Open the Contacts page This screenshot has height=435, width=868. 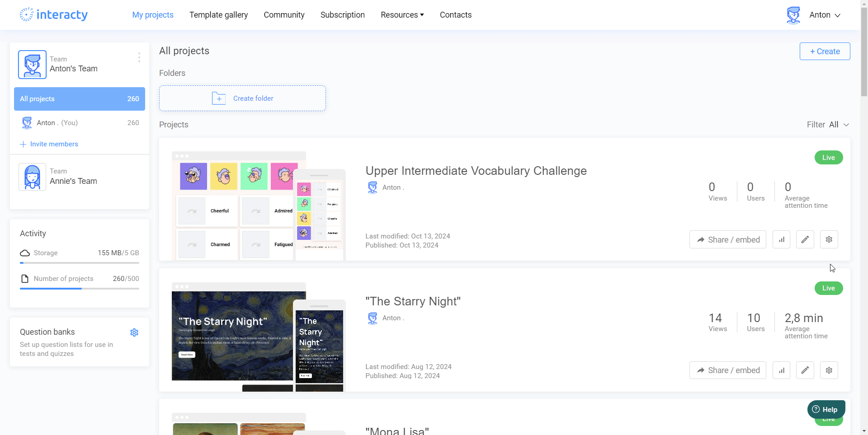[456, 15]
